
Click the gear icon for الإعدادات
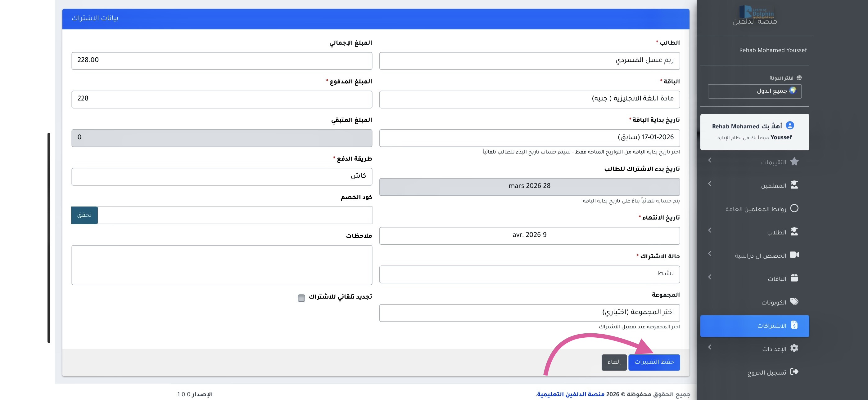(794, 348)
